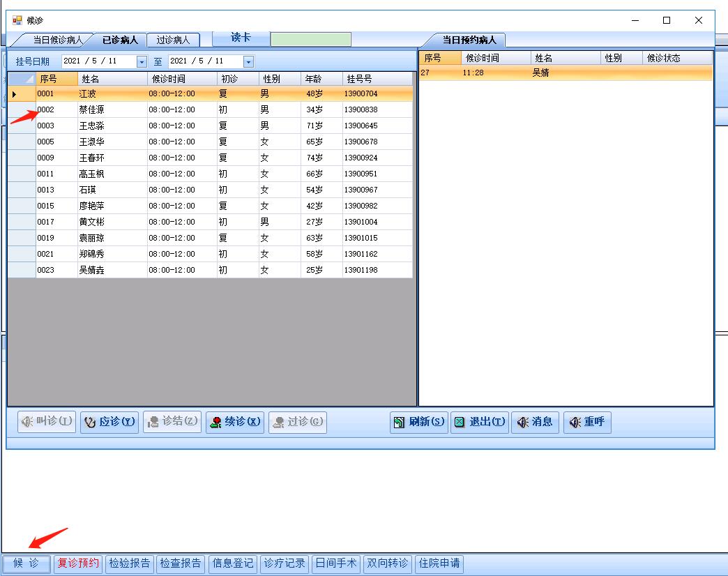The image size is (728, 576).
Task: Switch to 已诊病人 tab
Action: [x=120, y=40]
